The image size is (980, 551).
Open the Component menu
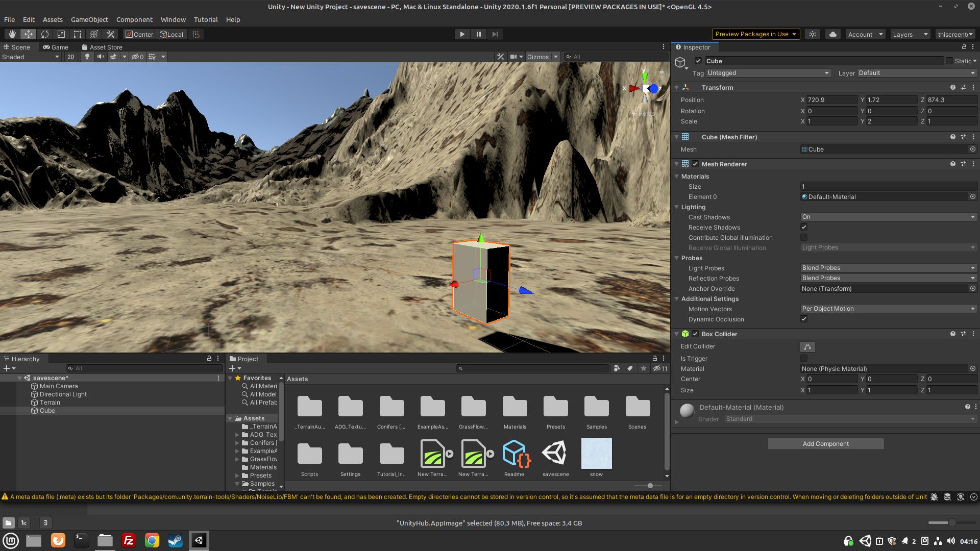[134, 19]
